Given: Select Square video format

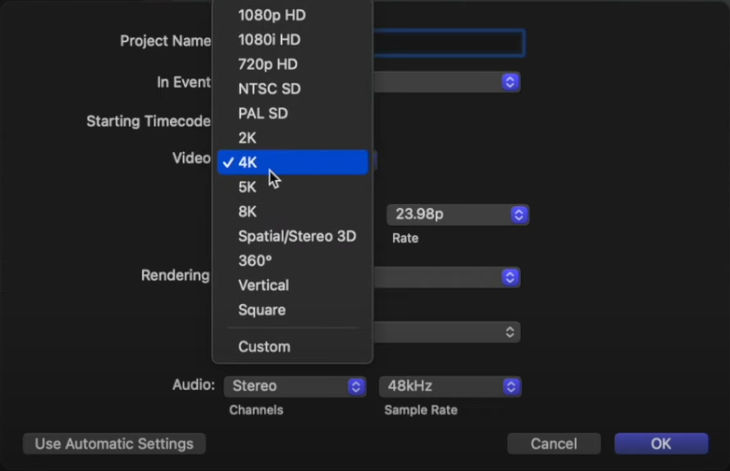Looking at the screenshot, I should point(261,310).
